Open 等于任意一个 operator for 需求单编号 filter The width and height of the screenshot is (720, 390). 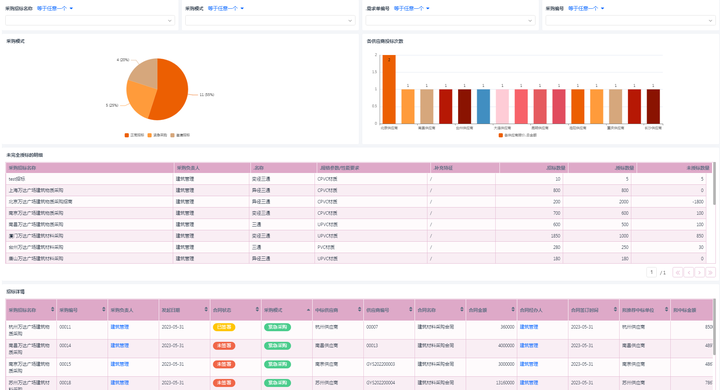pos(411,8)
